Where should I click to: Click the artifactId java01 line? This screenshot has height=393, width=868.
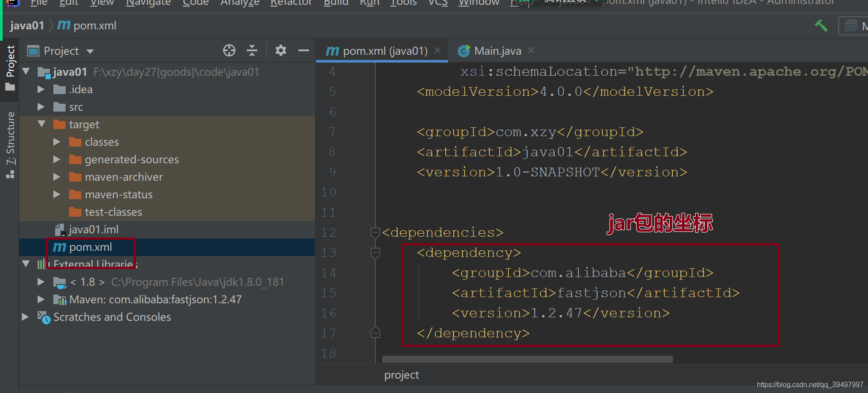[552, 152]
